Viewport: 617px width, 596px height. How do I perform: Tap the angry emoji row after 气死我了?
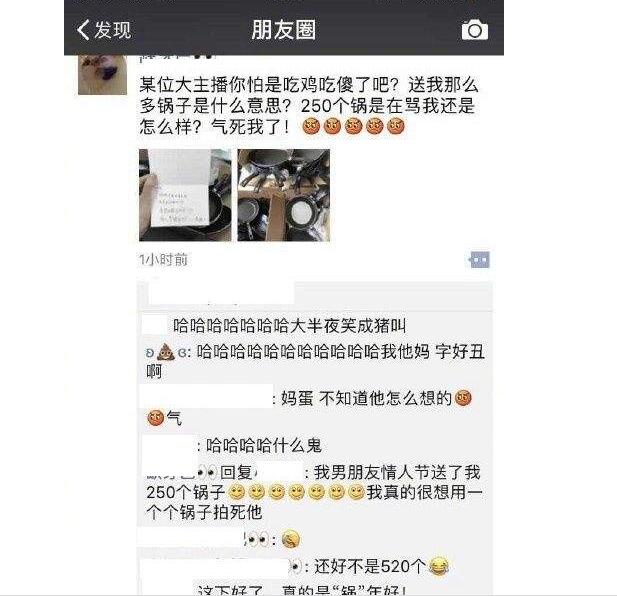tap(353, 127)
